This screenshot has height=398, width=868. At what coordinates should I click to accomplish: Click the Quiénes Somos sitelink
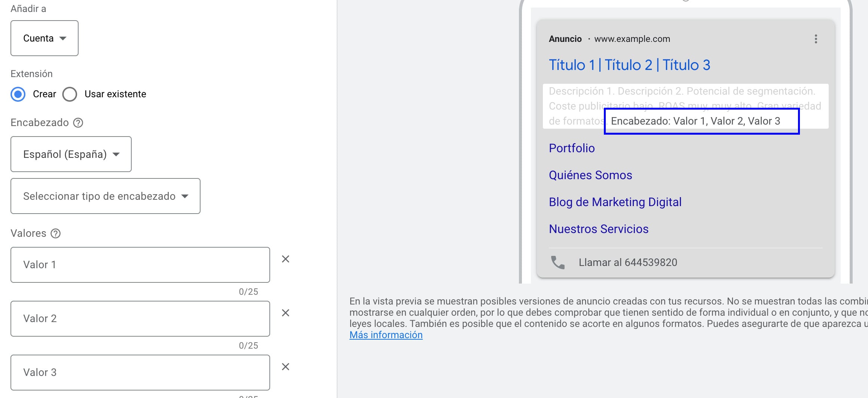[x=590, y=175]
